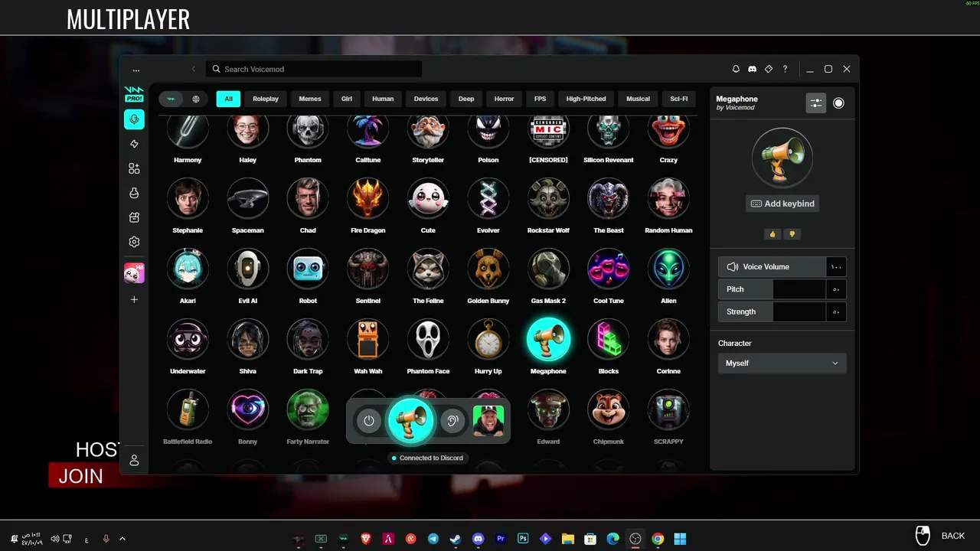Click the large Megaphone preview image
The width and height of the screenshot is (980, 551).
click(782, 158)
